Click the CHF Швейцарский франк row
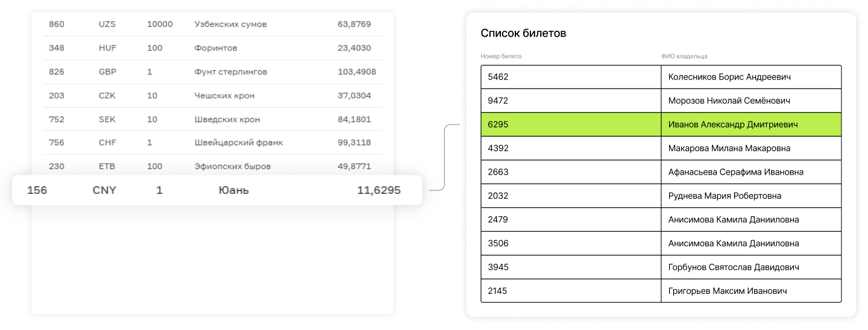Image resolution: width=868 pixels, height=330 pixels. (x=212, y=143)
